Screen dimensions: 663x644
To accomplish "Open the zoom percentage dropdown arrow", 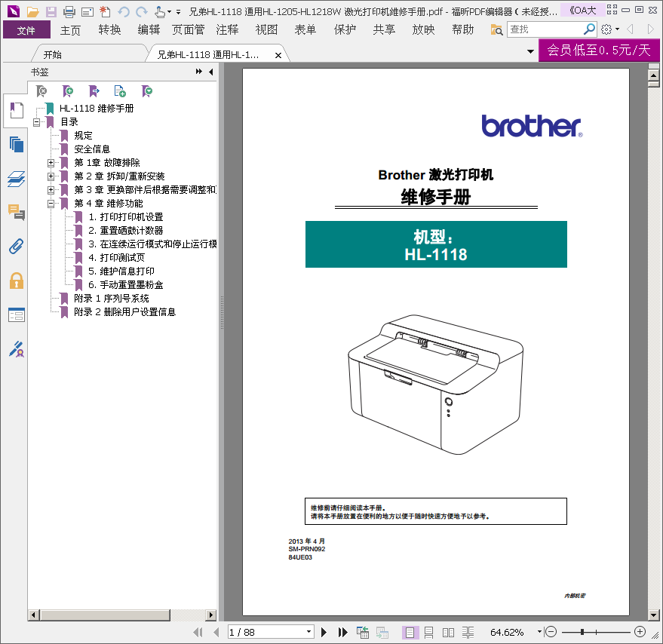I will (x=539, y=632).
